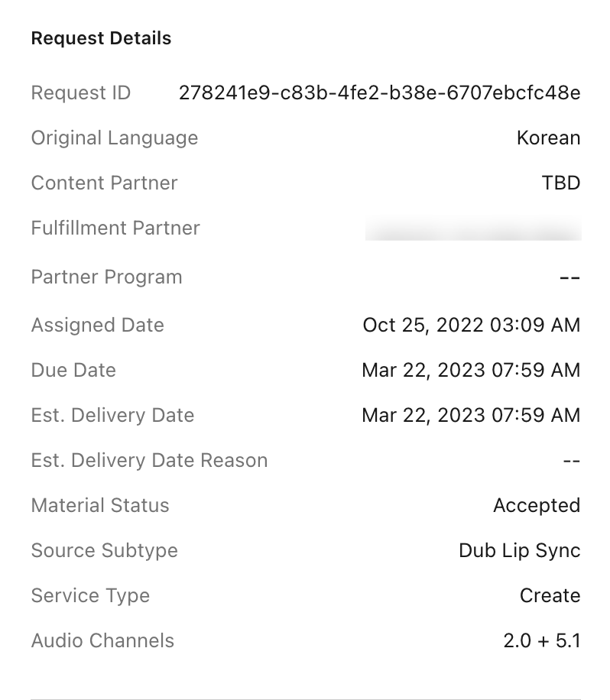Viewport: 610px width, 700px height.
Task: Click the Audio Channels label
Action: click(x=102, y=640)
